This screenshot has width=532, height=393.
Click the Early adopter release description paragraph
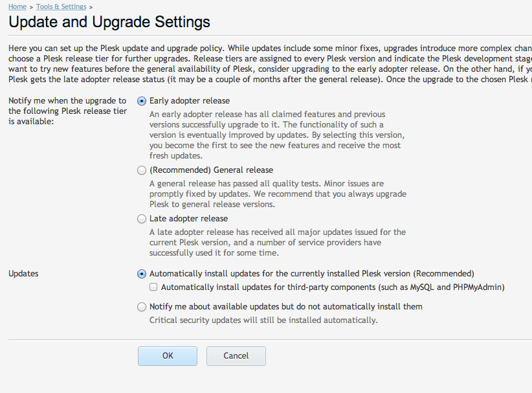(277, 135)
